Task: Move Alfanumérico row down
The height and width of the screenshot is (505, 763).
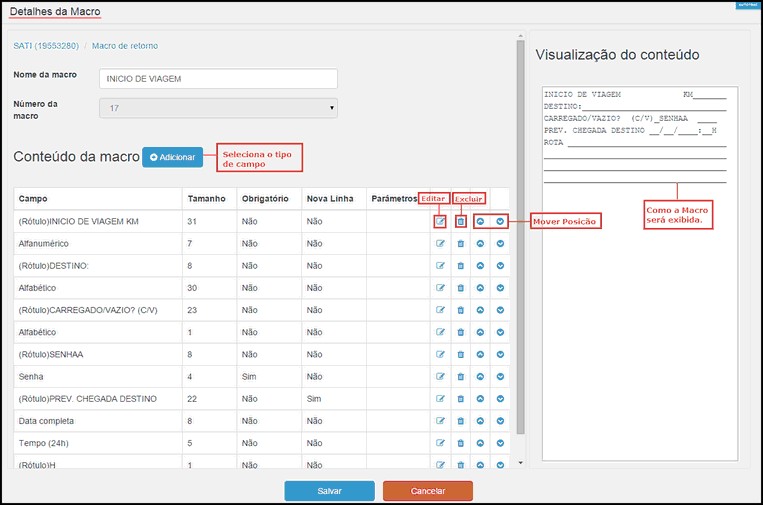Action: point(500,244)
